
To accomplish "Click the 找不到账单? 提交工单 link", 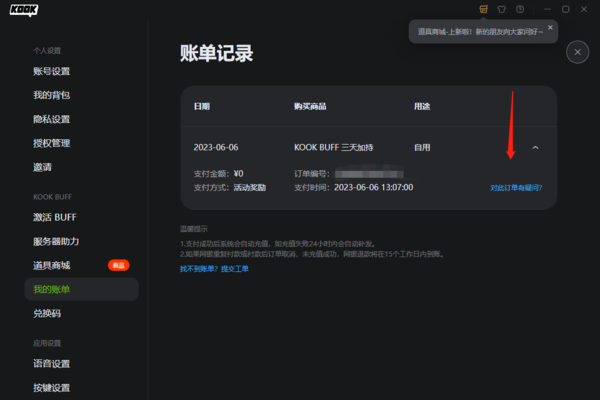I will click(214, 269).
